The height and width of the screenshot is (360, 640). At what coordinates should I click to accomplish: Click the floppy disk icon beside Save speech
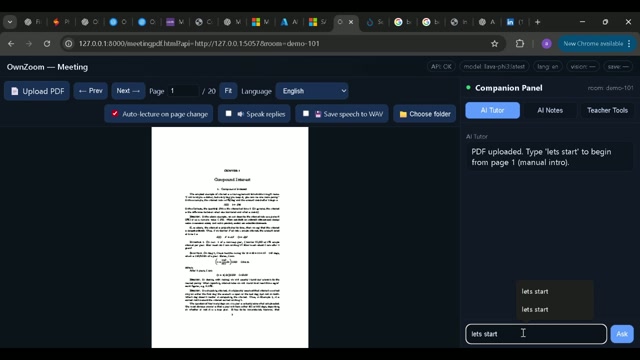point(318,114)
